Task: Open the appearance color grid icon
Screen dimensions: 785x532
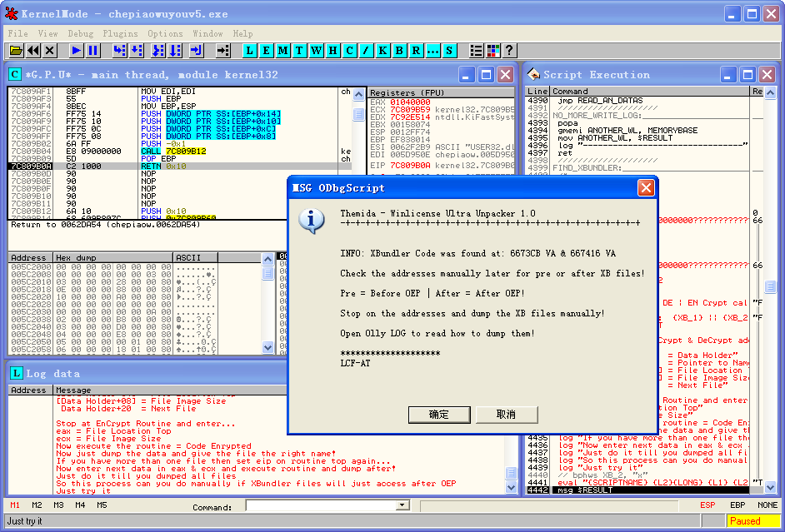Action: click(492, 51)
